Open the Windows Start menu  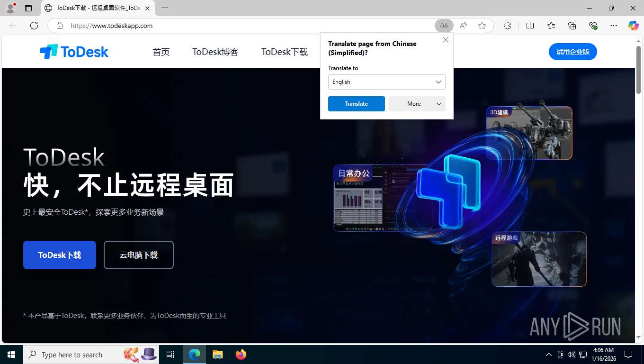pos(11,355)
